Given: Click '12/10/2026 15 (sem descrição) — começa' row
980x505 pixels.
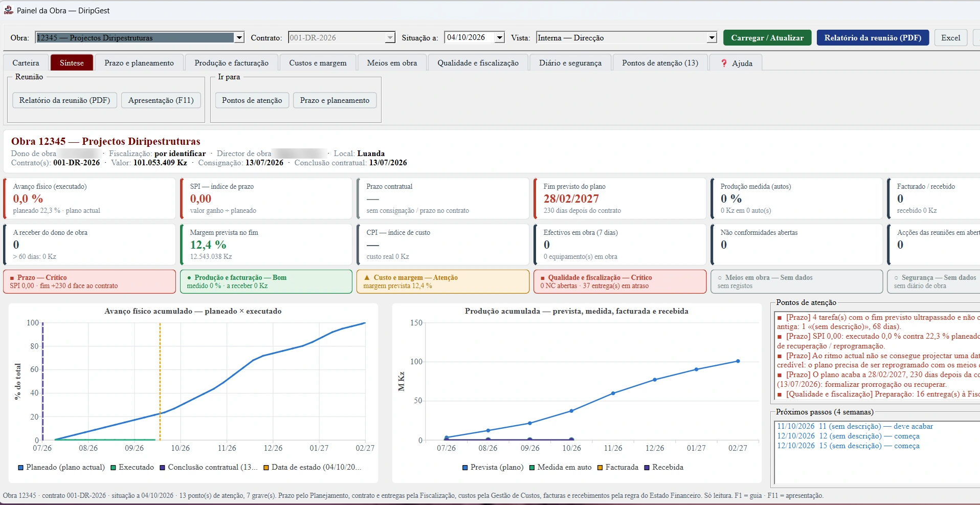Looking at the screenshot, I should [848, 446].
